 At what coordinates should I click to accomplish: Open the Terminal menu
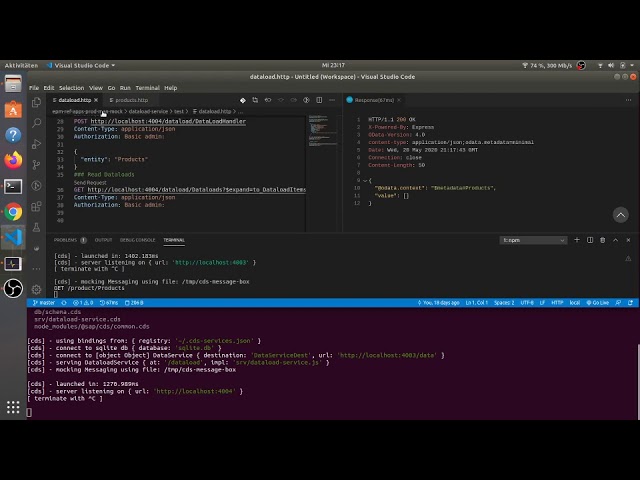coord(147,88)
